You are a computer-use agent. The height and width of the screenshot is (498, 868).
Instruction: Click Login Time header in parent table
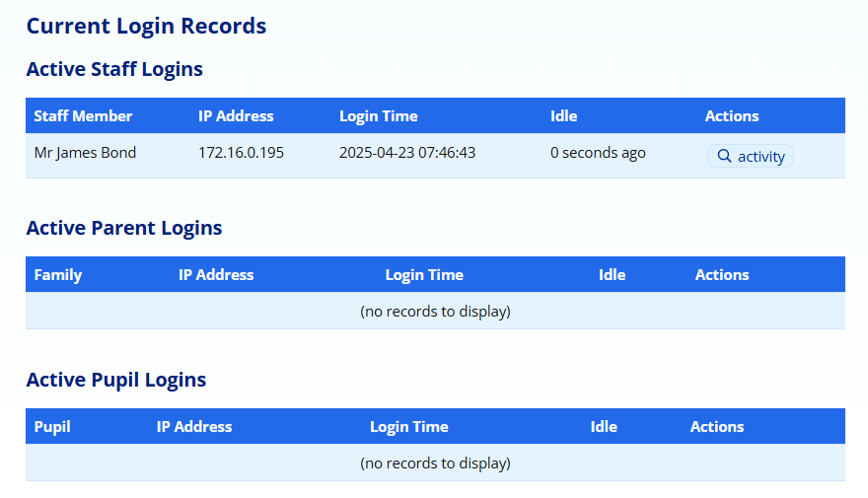424,274
